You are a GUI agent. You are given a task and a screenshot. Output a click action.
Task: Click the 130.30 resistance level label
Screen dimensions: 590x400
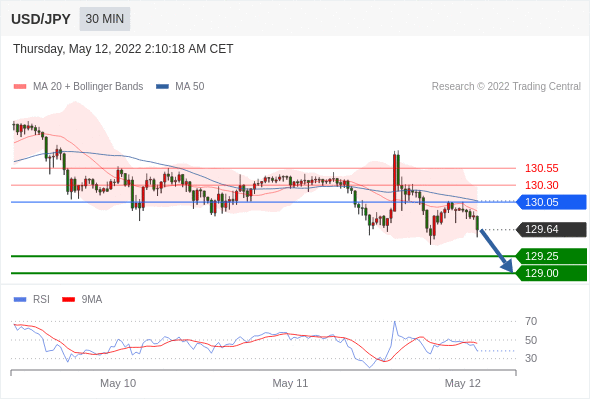click(x=541, y=185)
